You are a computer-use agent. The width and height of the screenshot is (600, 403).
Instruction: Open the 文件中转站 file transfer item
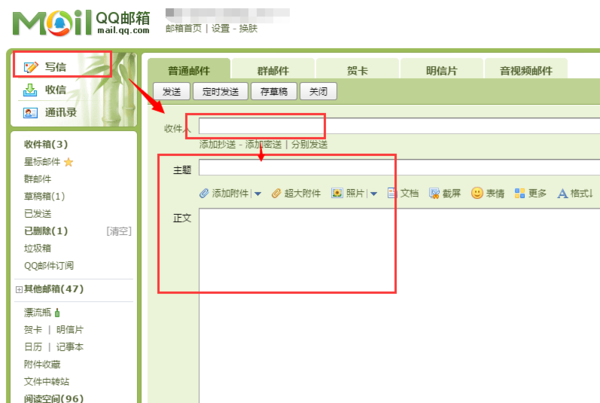click(x=47, y=382)
